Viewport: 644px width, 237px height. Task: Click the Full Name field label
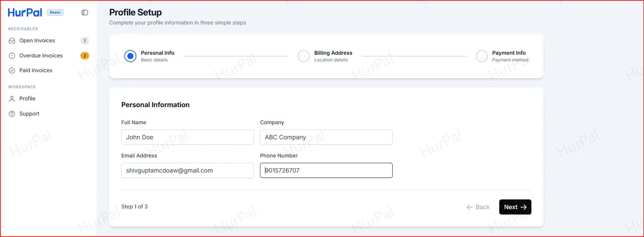(x=134, y=123)
